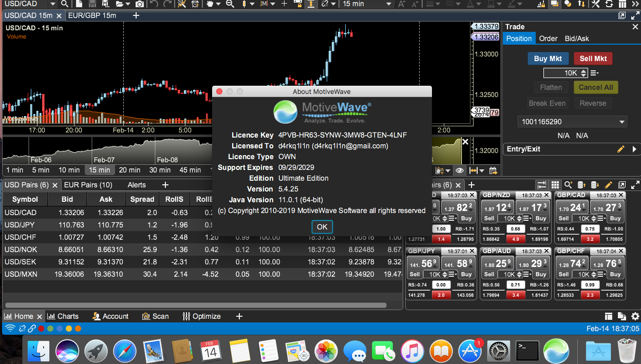641x364 pixels.
Task: Toggle the overlapping-windows toolbar button
Action: [554, 4]
